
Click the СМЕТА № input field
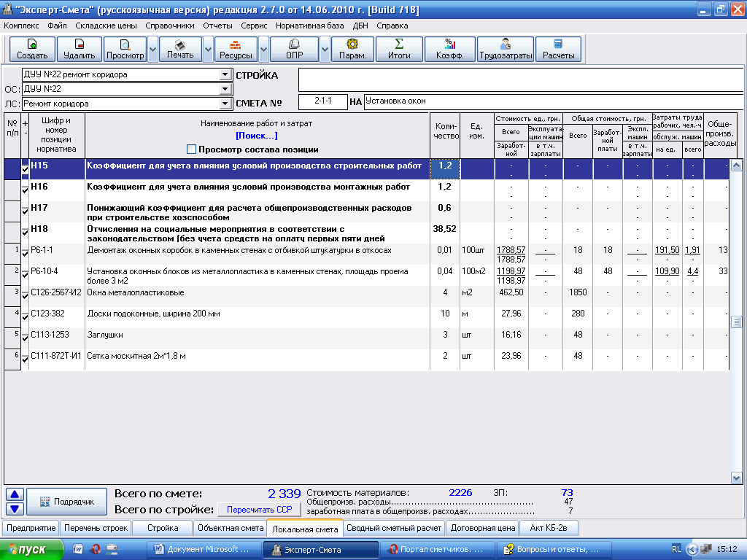click(x=322, y=101)
